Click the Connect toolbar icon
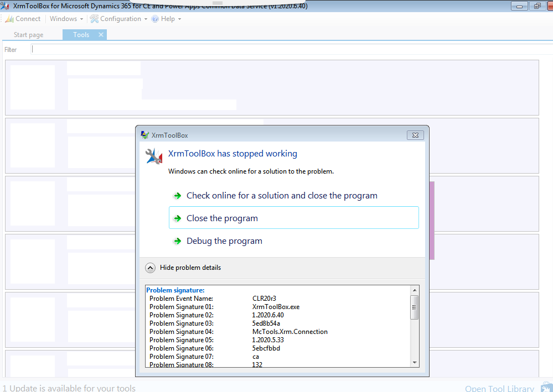The image size is (553, 392). (9, 19)
